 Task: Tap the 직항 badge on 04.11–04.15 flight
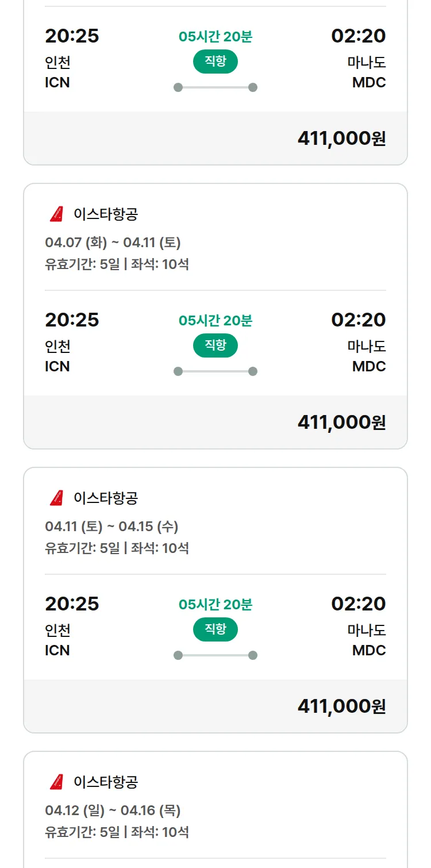(x=215, y=629)
